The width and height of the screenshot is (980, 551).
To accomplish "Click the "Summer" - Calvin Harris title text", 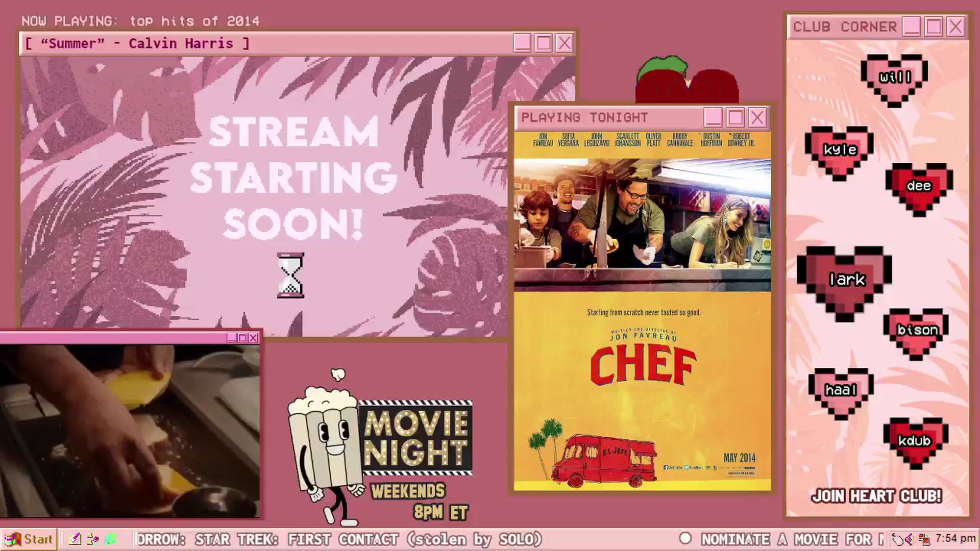I will point(137,43).
